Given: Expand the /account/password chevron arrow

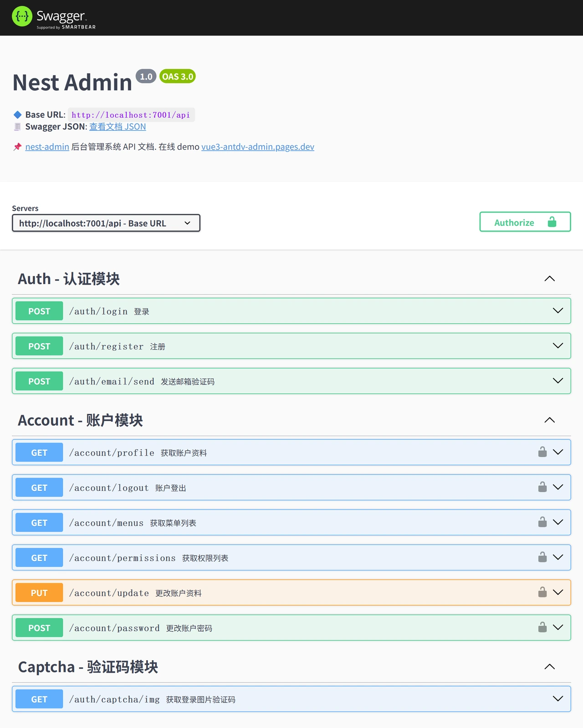Looking at the screenshot, I should tap(558, 627).
